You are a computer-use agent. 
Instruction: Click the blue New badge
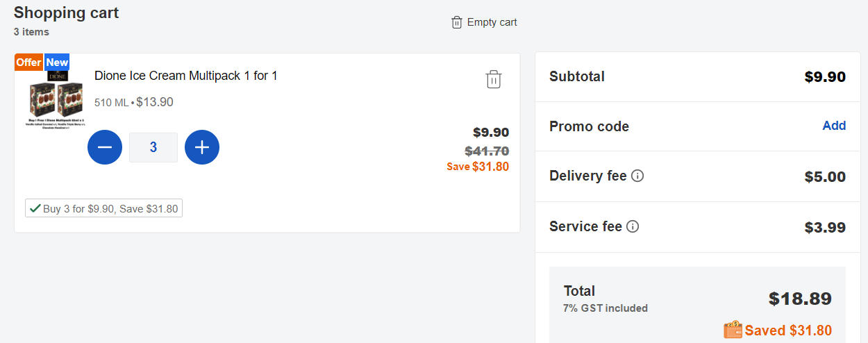click(57, 62)
